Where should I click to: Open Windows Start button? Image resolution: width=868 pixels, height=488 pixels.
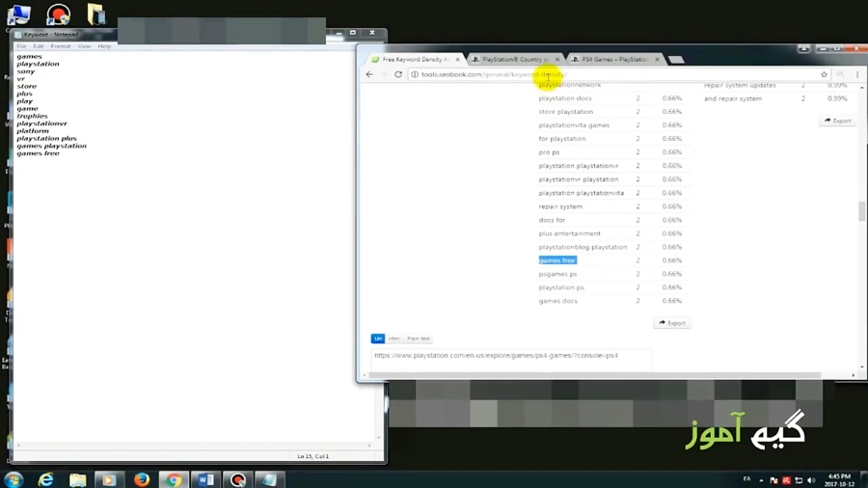(x=14, y=479)
